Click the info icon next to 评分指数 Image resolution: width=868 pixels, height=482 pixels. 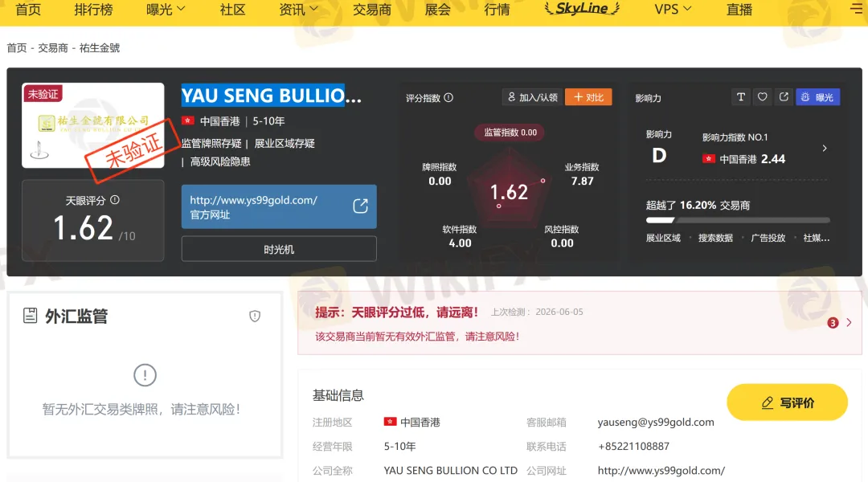448,97
